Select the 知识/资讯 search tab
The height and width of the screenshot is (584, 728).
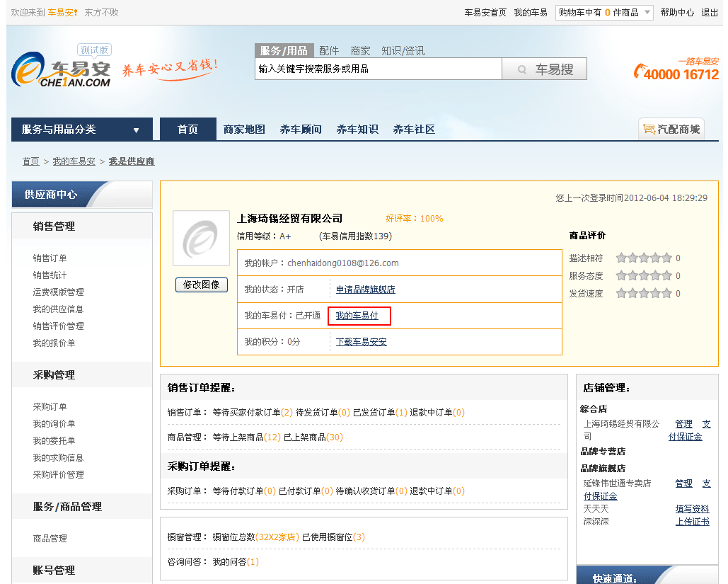403,51
